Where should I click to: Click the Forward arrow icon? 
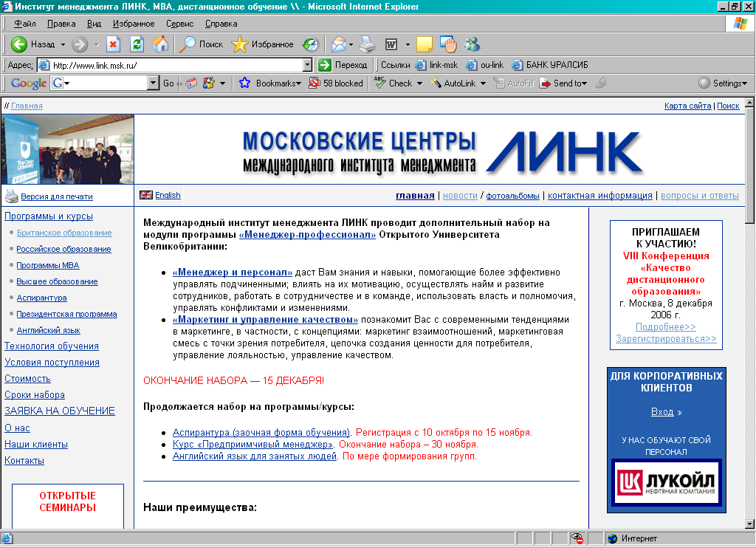pyautogui.click(x=80, y=44)
